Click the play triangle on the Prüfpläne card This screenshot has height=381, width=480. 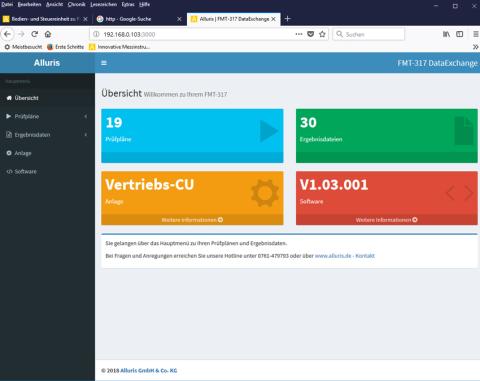pyautogui.click(x=269, y=131)
